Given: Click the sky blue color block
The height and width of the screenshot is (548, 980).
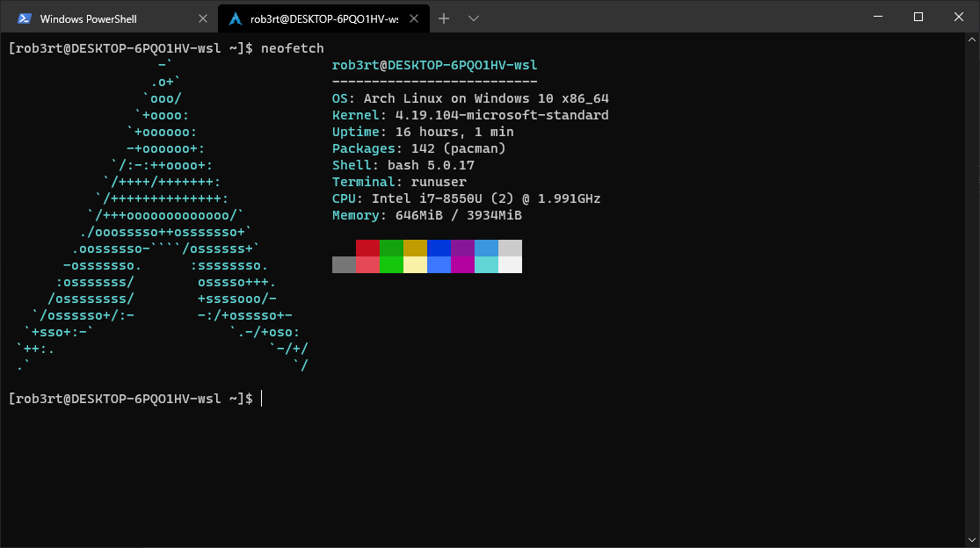Looking at the screenshot, I should 486,248.
